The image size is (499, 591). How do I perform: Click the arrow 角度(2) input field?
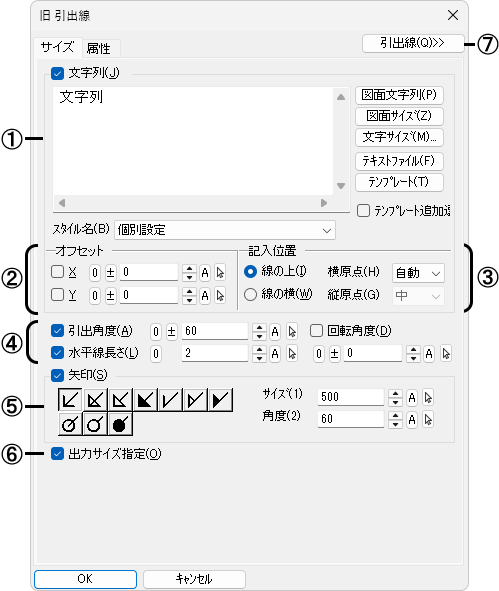tap(351, 419)
